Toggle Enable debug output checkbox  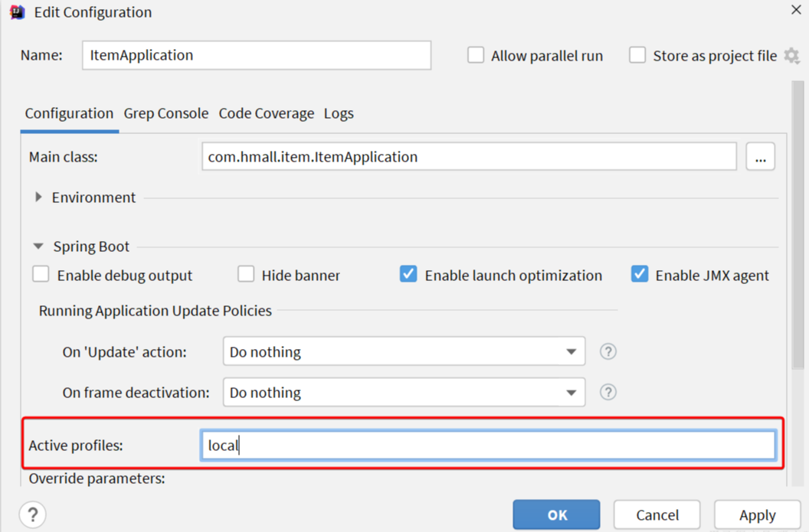coord(41,274)
